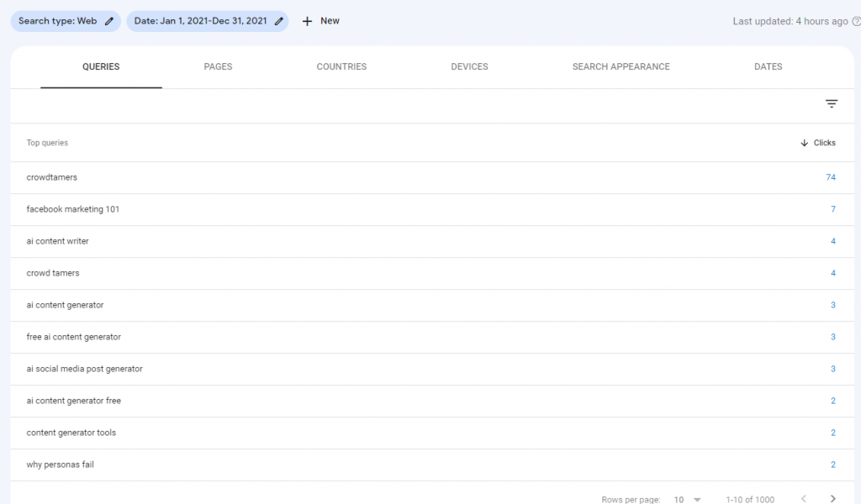
Task: Switch to the Search Appearance tab
Action: click(621, 67)
